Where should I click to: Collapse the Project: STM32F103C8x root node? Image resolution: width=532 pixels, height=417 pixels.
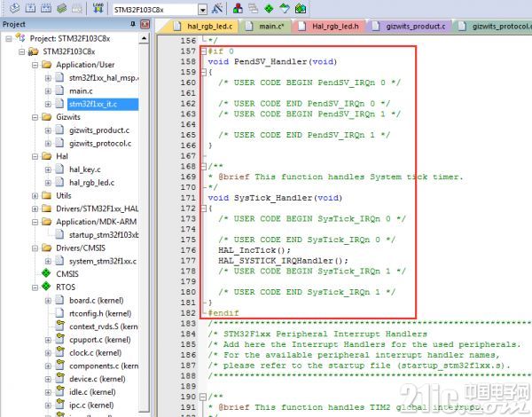9,38
